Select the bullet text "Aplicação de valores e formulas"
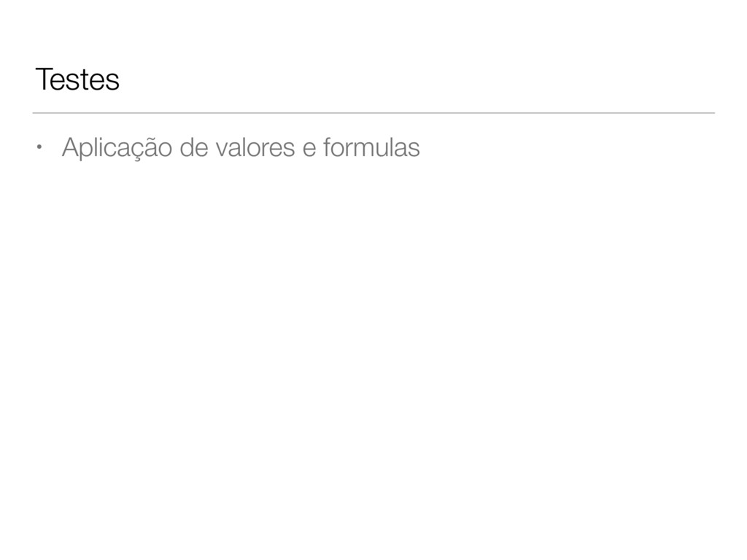The image size is (747, 560). [241, 147]
